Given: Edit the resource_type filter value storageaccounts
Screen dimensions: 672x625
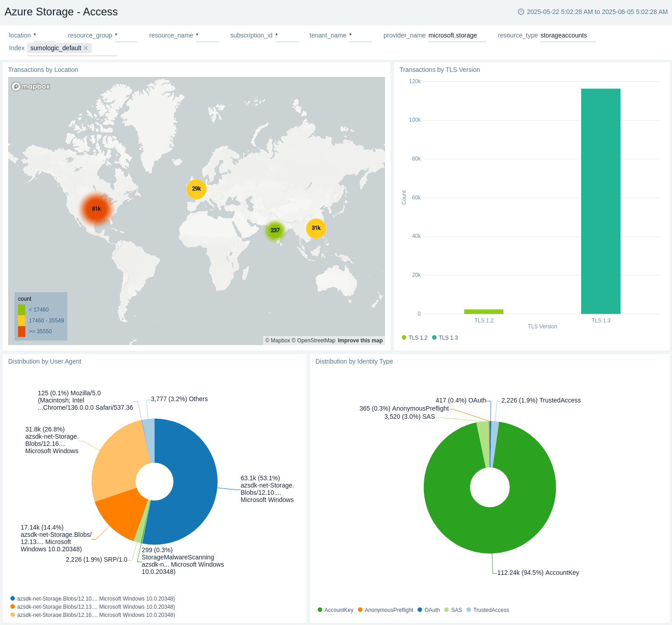Looking at the screenshot, I should coord(568,36).
